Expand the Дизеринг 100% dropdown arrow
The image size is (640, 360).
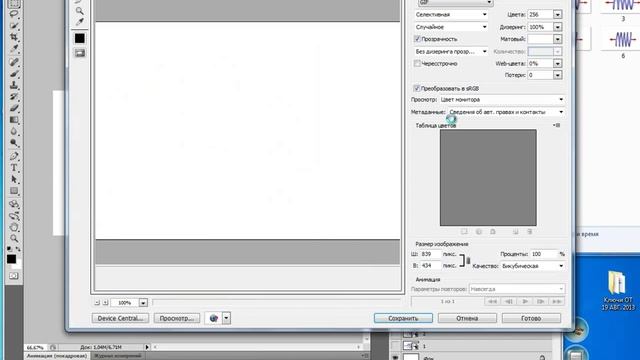tap(558, 27)
